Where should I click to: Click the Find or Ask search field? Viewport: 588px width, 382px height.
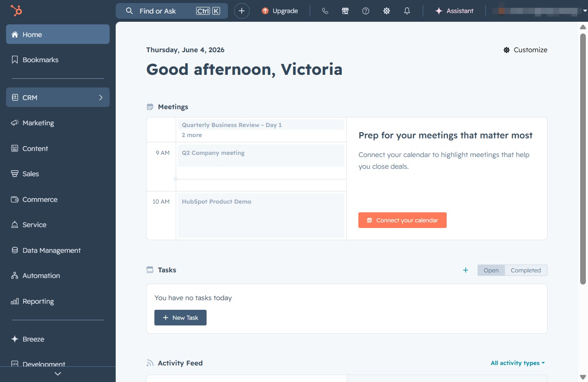pyautogui.click(x=172, y=11)
